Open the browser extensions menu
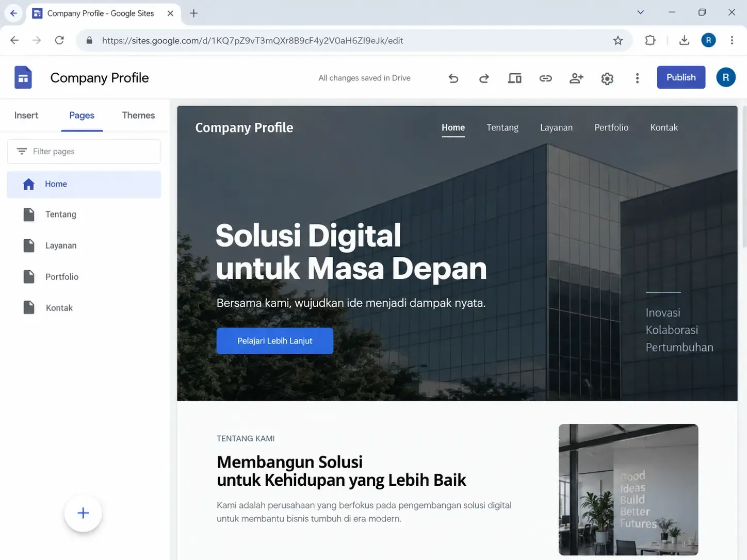Screen dimensions: 747x560 (x=650, y=40)
